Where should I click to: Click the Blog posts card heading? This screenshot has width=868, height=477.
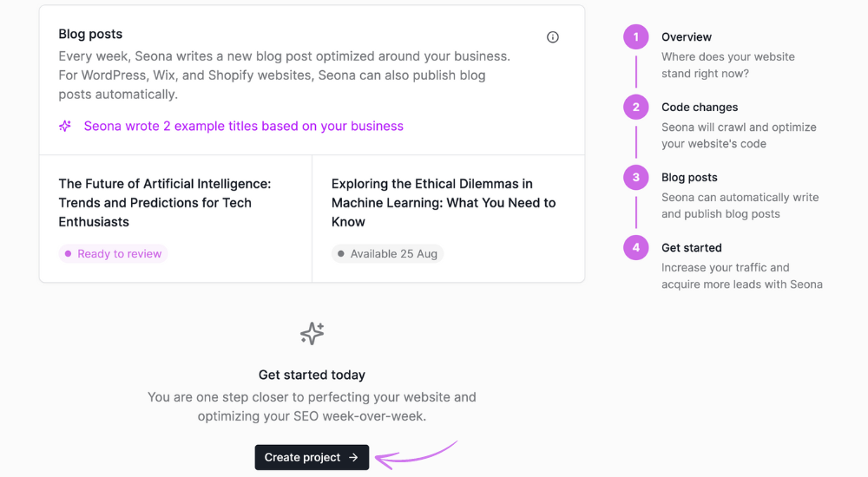[90, 35]
